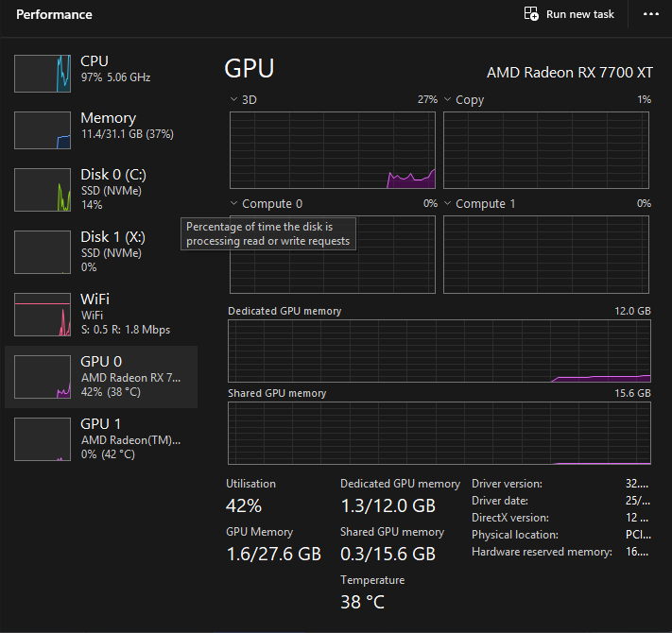Change the Compute 1 graph dropdown
Viewport: 672px width, 633px height.
point(448,203)
